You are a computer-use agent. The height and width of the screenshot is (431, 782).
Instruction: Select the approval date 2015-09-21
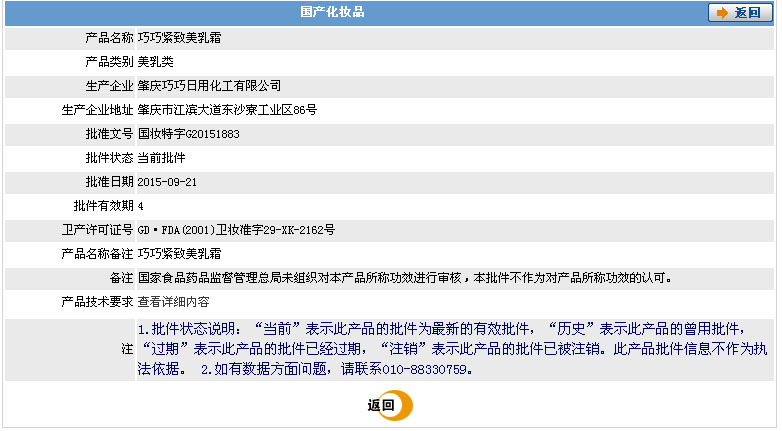166,181
